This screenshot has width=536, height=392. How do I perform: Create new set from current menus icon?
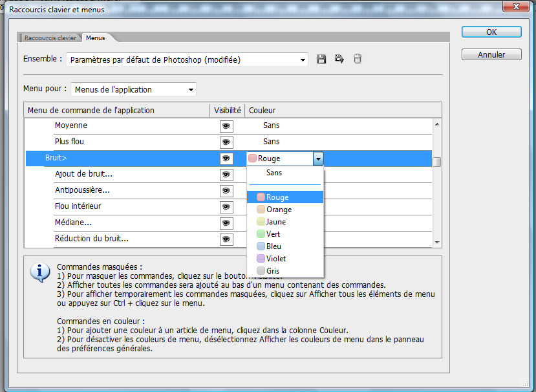[339, 59]
